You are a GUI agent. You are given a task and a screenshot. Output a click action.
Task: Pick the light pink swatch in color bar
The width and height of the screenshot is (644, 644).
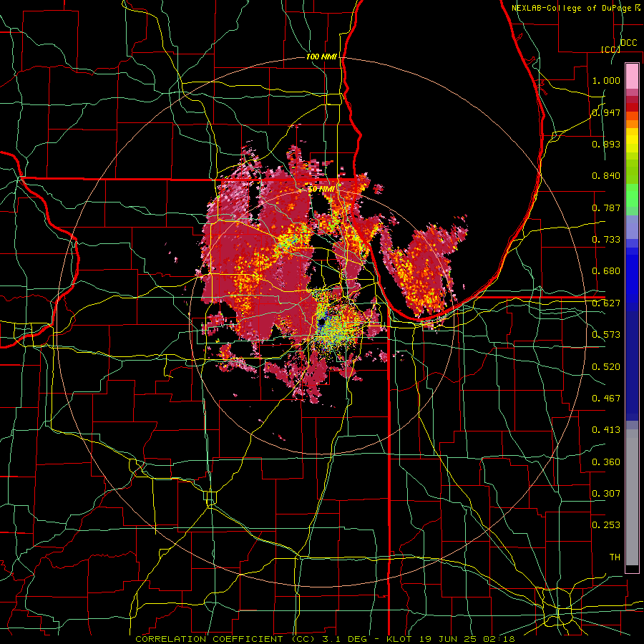[632, 76]
